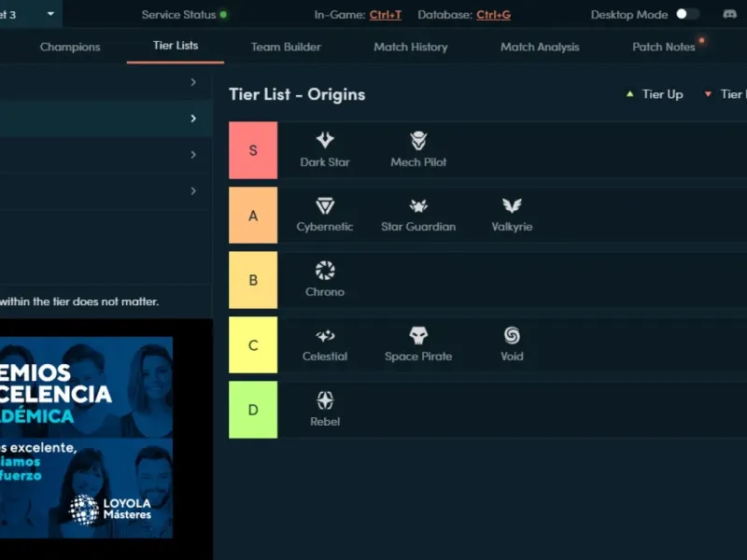Screen dimensions: 747x560
Task: Open the Patch Notes tab
Action: tap(664, 48)
